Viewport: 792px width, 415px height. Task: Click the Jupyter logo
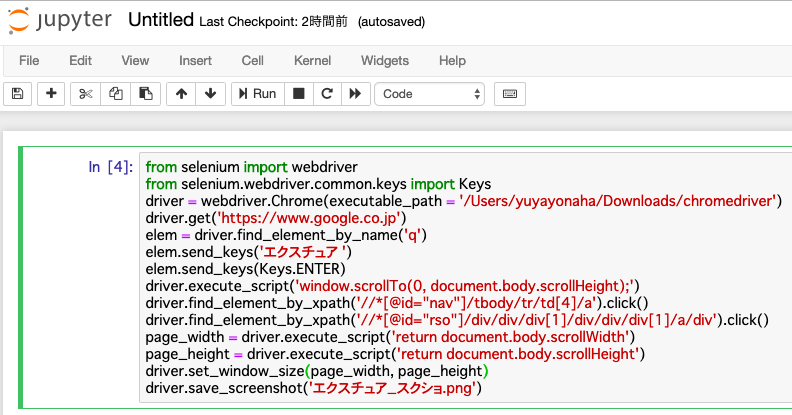(x=60, y=20)
